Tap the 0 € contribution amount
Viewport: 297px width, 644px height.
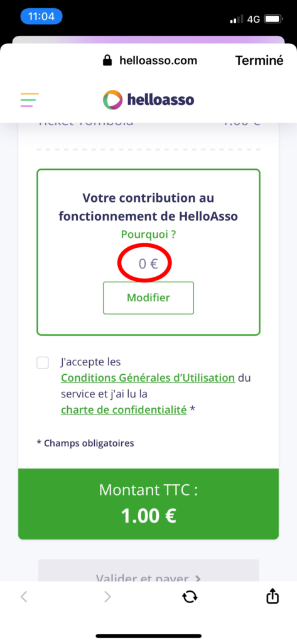(x=148, y=264)
